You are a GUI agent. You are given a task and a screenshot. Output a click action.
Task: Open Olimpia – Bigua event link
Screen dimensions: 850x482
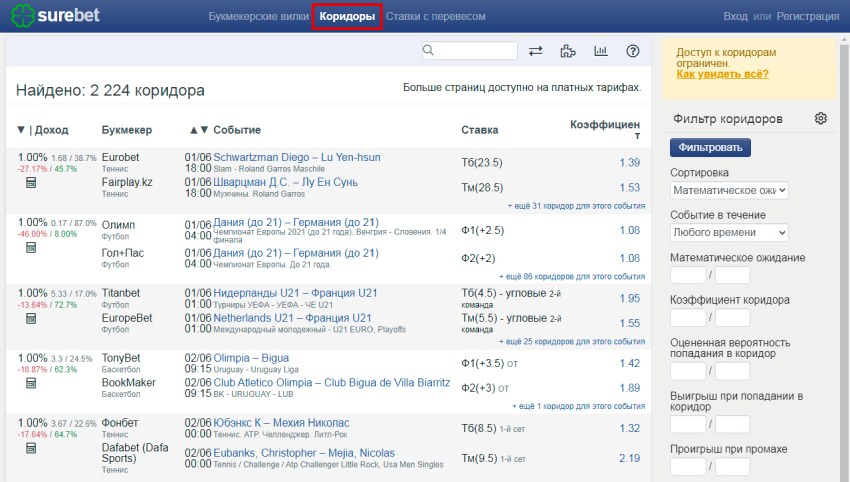click(x=251, y=358)
